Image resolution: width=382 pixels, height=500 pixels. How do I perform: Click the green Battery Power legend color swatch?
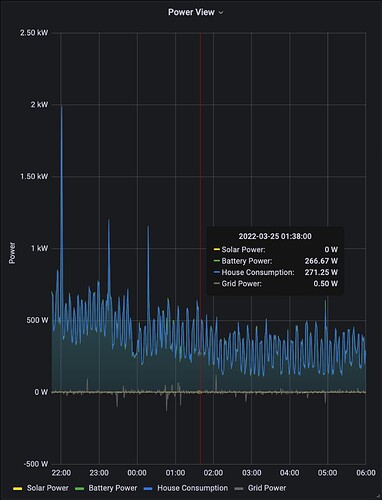(79, 489)
